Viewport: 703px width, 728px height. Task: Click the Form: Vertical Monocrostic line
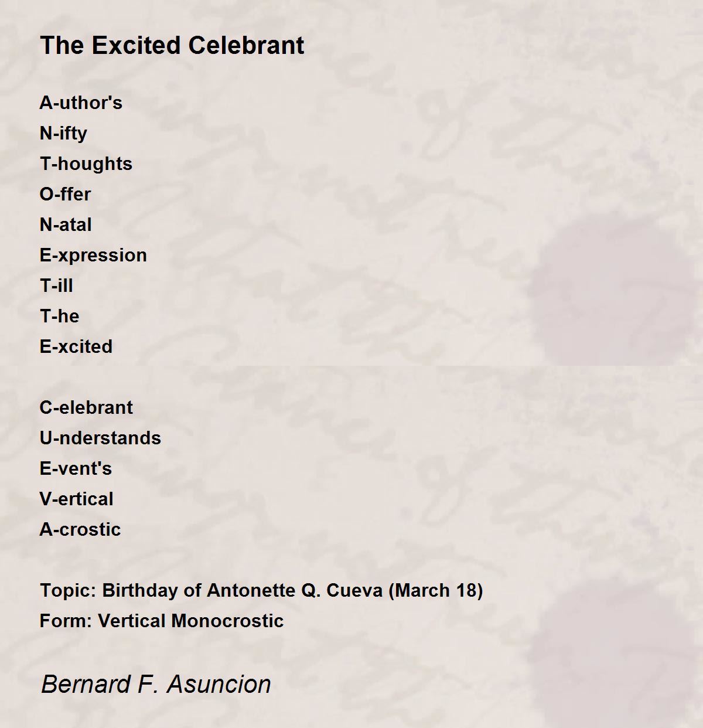click(x=162, y=621)
